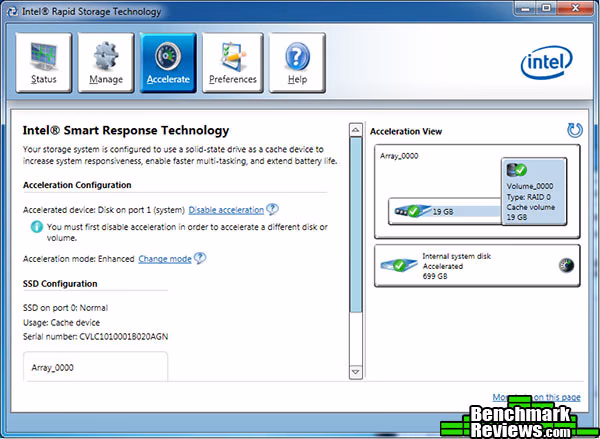Click the 699 GB size text
600x439 pixels.
click(435, 276)
